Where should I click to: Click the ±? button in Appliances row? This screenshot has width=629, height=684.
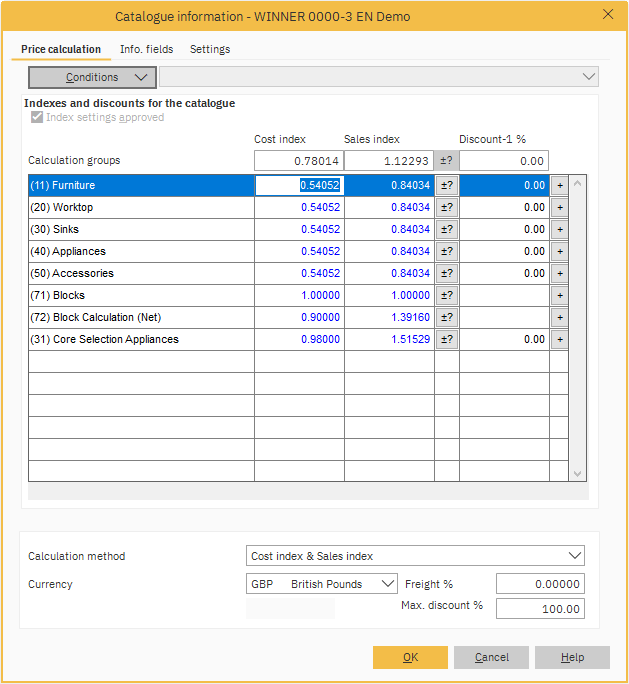pyautogui.click(x=447, y=251)
